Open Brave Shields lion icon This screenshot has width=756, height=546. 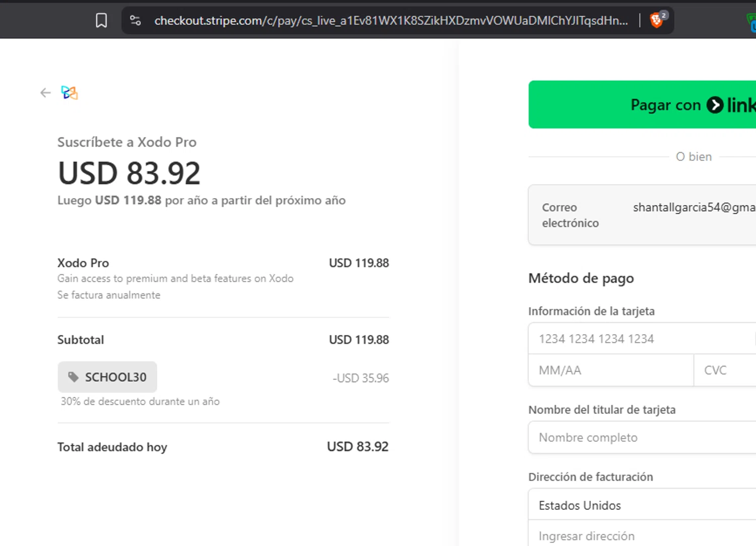(656, 21)
